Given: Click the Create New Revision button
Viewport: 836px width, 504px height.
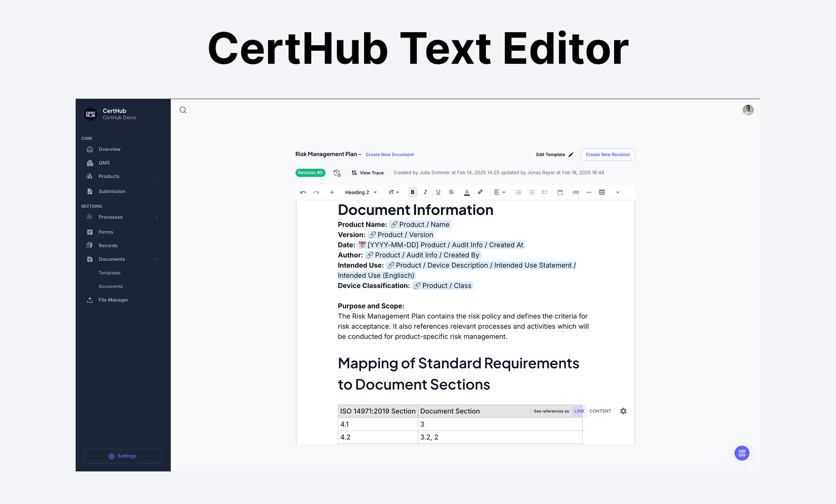Looking at the screenshot, I should point(608,154).
